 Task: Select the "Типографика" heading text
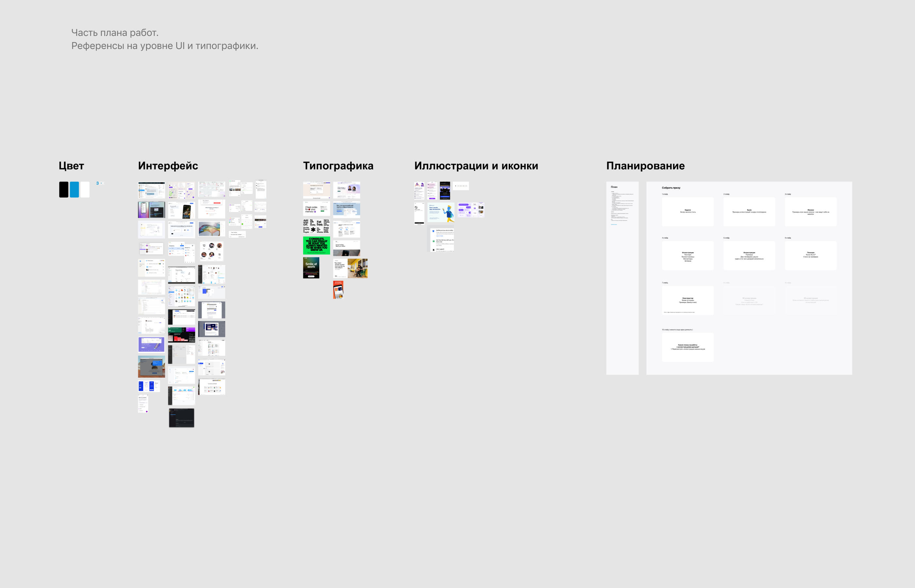(x=338, y=166)
